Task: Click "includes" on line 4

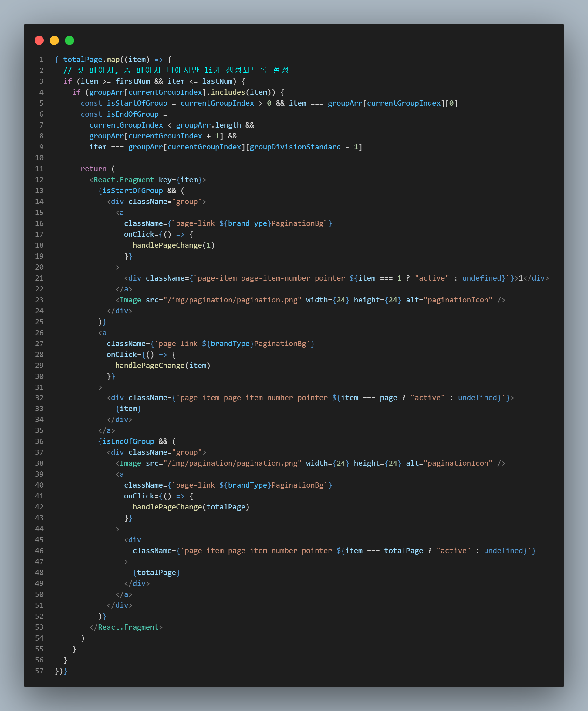Action: [x=228, y=92]
